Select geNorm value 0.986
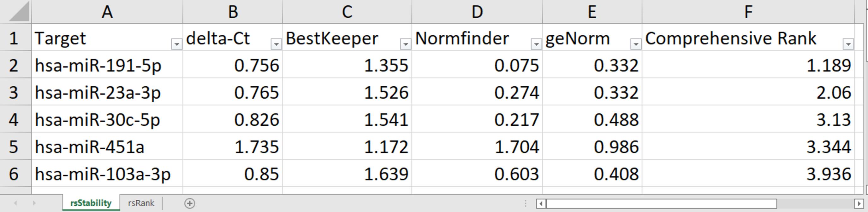Viewport: 868px width, 212px height. pyautogui.click(x=592, y=146)
